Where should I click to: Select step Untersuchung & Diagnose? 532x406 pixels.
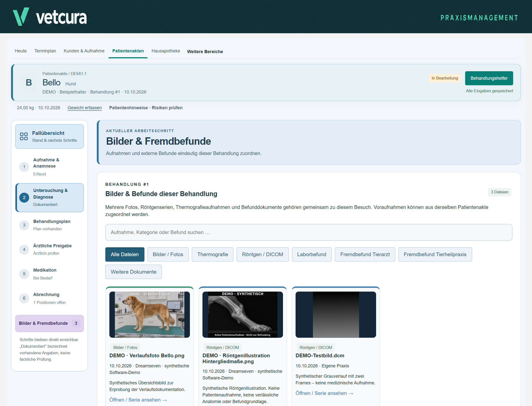tap(50, 197)
